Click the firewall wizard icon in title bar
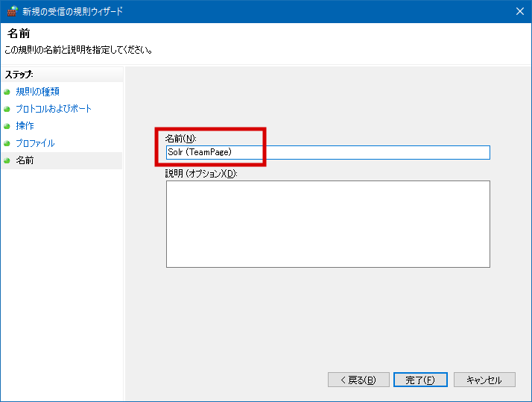This screenshot has height=402, width=532. tap(11, 11)
